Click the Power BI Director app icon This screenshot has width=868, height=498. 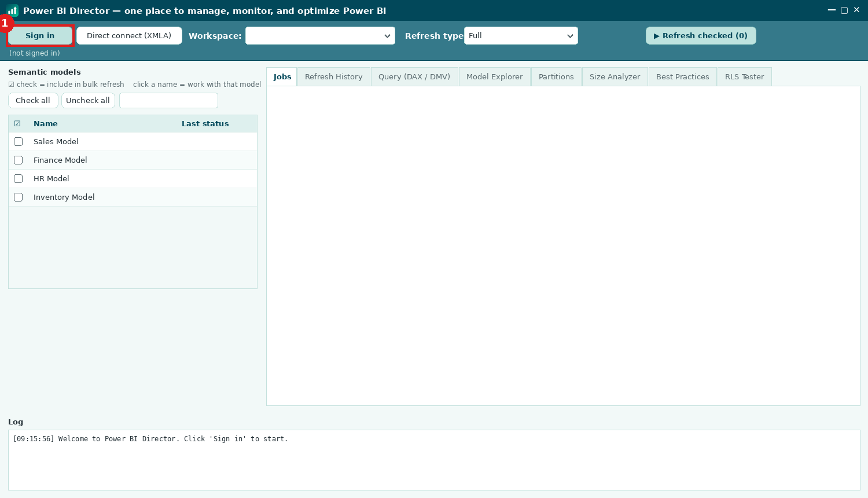[13, 10]
